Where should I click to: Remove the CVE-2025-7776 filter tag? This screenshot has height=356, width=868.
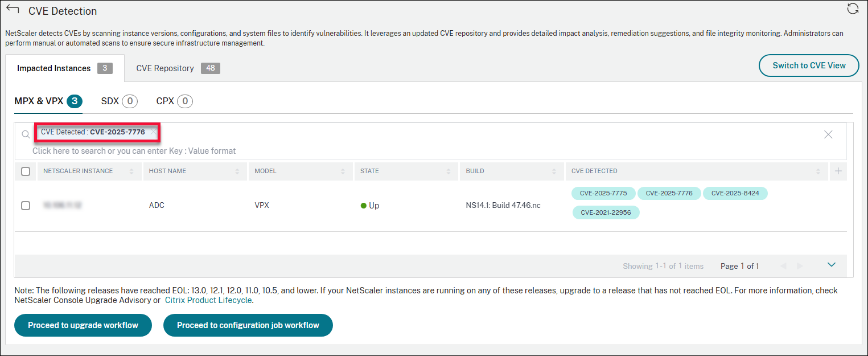coord(153,132)
